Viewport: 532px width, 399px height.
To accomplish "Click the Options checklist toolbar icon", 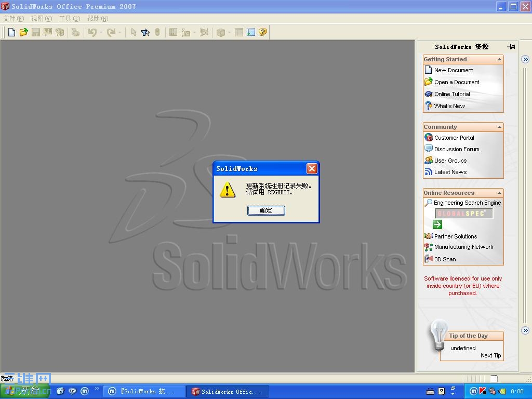I will (251, 32).
